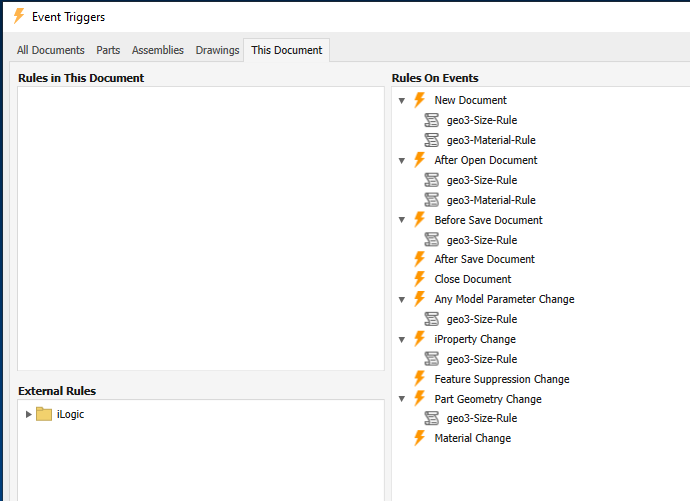Collapse the Part Geometry Change event node
Image resolution: width=690 pixels, height=501 pixels.
coord(402,399)
